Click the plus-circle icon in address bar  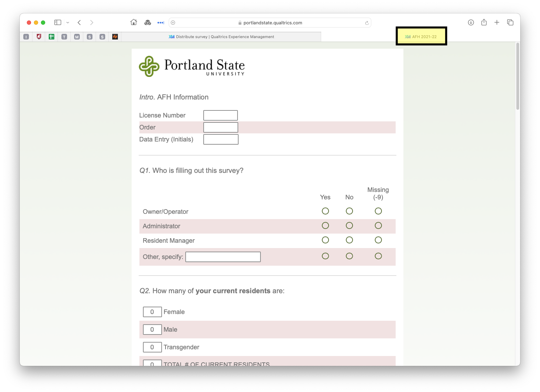point(173,23)
